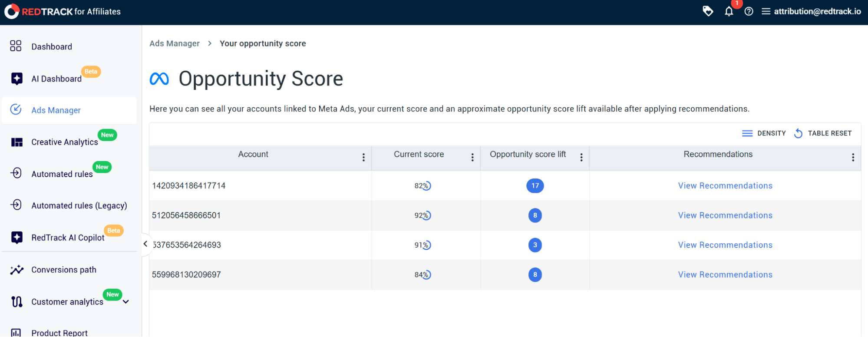The image size is (868, 337).
Task: Click attribution@redtrack.io account name
Action: [817, 11]
